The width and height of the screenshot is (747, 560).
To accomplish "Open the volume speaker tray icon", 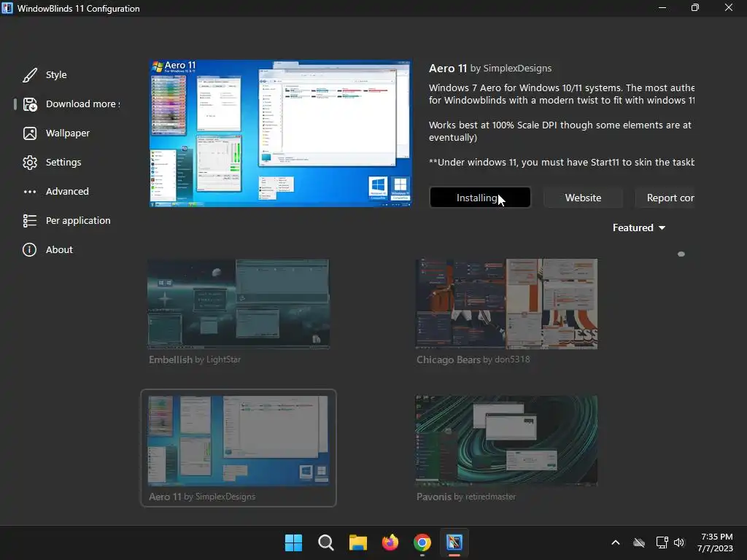I will (679, 542).
